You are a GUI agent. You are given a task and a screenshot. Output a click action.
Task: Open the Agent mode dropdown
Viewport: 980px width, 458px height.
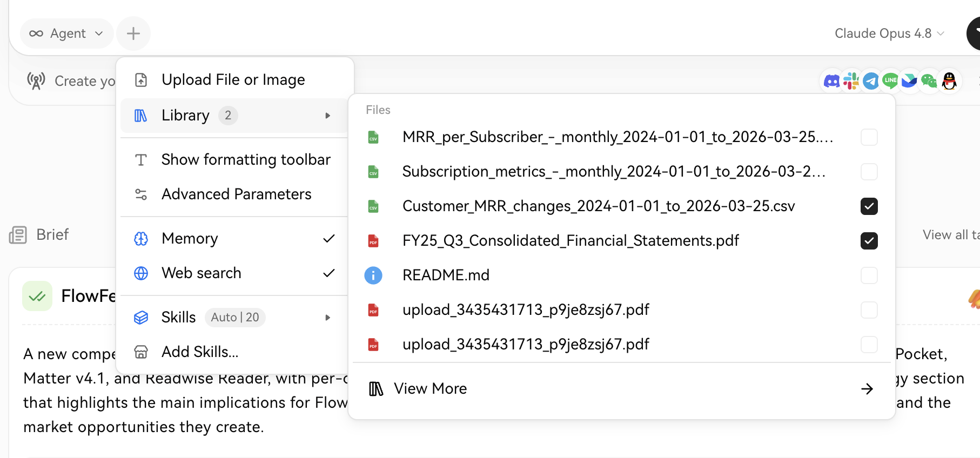tap(66, 33)
